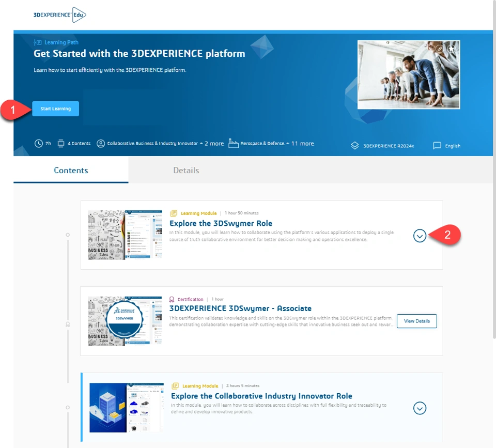Click the 4 Contents text
Image resolution: width=496 pixels, height=448 pixels.
pyautogui.click(x=79, y=143)
